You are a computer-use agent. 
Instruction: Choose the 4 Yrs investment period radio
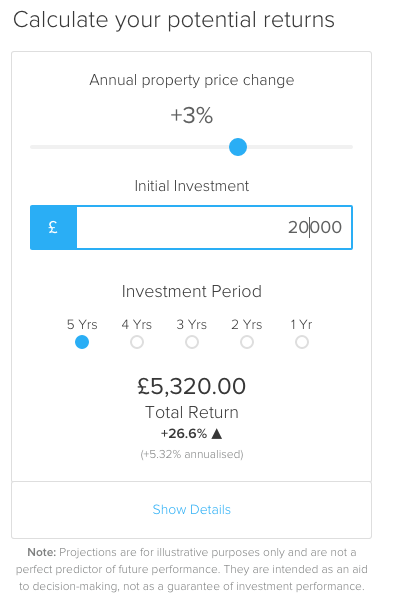[137, 342]
